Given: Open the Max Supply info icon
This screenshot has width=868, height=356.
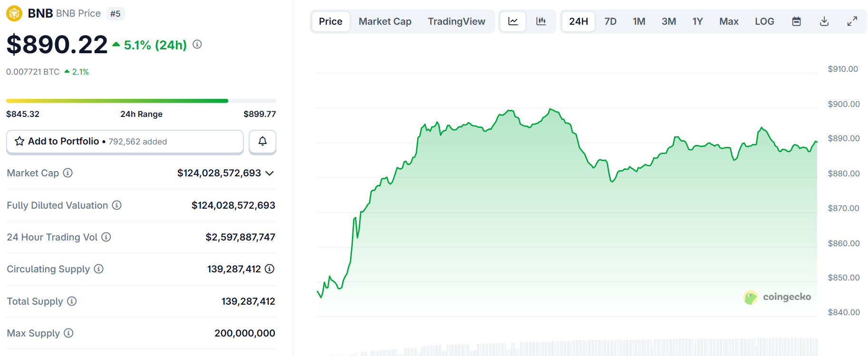Looking at the screenshot, I should (x=69, y=333).
